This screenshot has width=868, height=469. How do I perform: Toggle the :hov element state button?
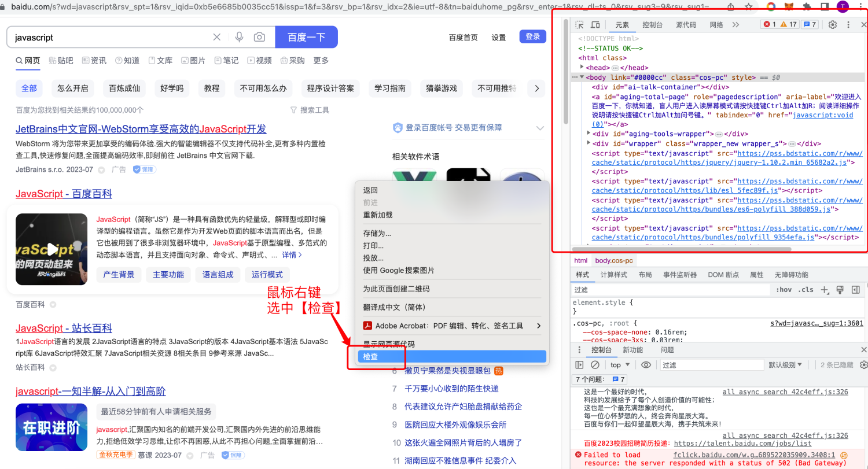click(784, 290)
